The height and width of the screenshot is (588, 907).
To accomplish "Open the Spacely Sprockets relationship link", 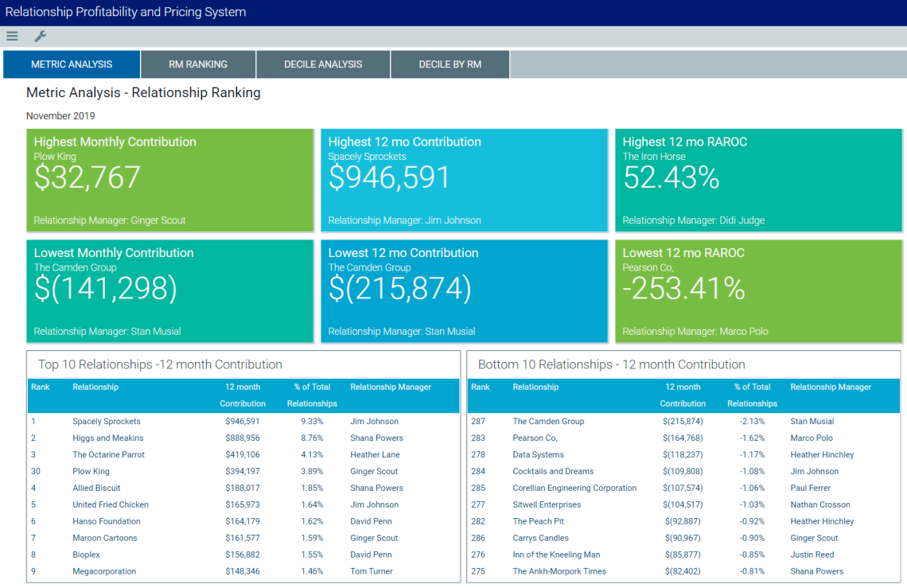I will [x=106, y=421].
